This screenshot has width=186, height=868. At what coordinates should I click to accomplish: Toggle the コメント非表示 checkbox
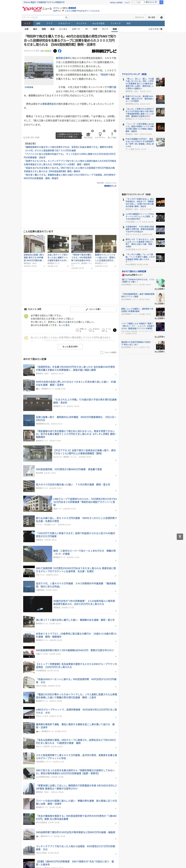(102, 352)
